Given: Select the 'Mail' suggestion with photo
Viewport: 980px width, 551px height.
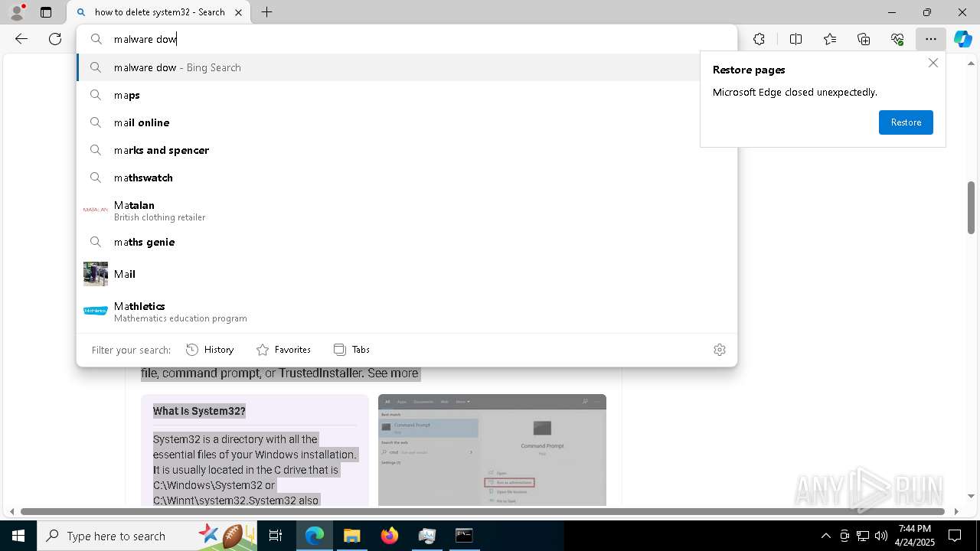Looking at the screenshot, I should point(407,274).
